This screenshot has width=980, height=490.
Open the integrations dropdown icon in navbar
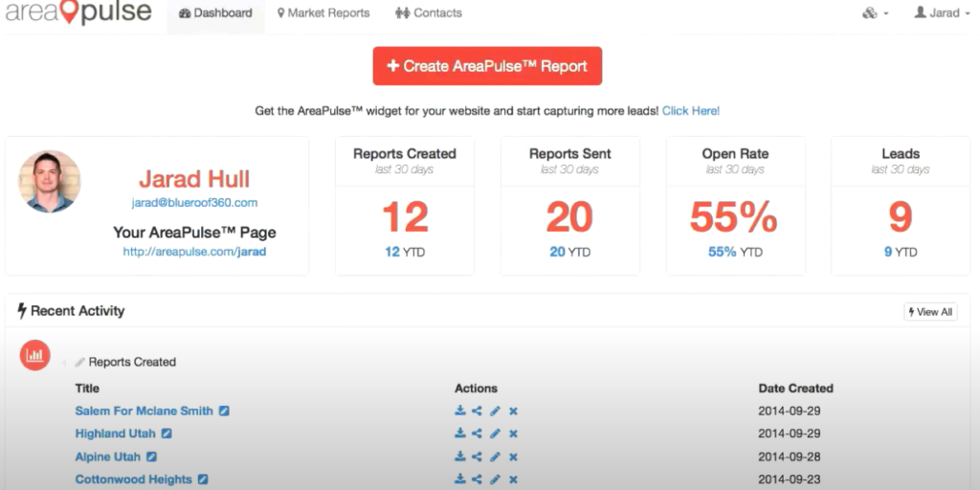point(875,12)
